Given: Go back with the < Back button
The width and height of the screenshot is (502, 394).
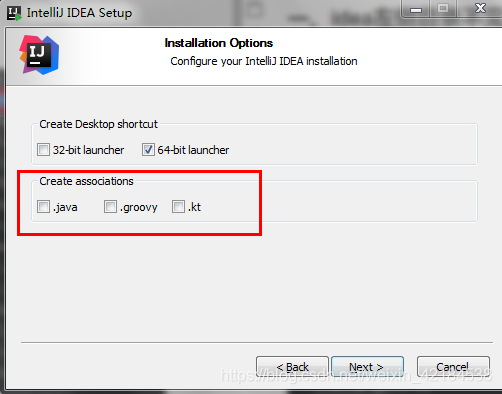Looking at the screenshot, I should click(292, 367).
